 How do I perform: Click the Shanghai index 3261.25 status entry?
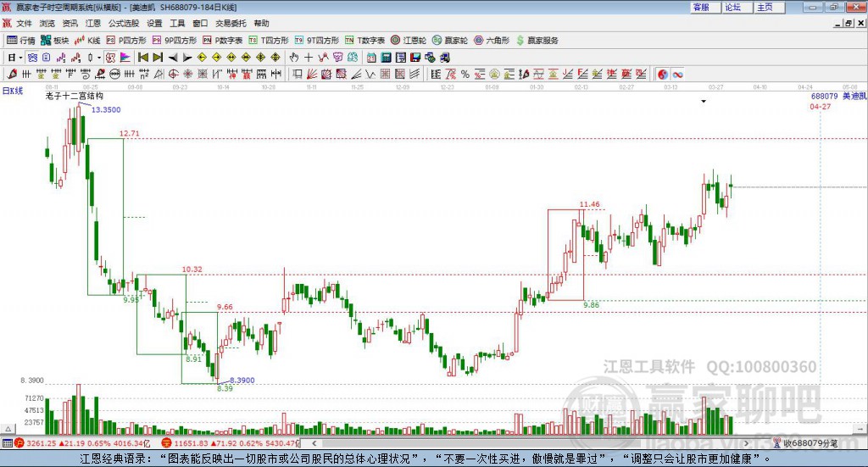(82, 443)
